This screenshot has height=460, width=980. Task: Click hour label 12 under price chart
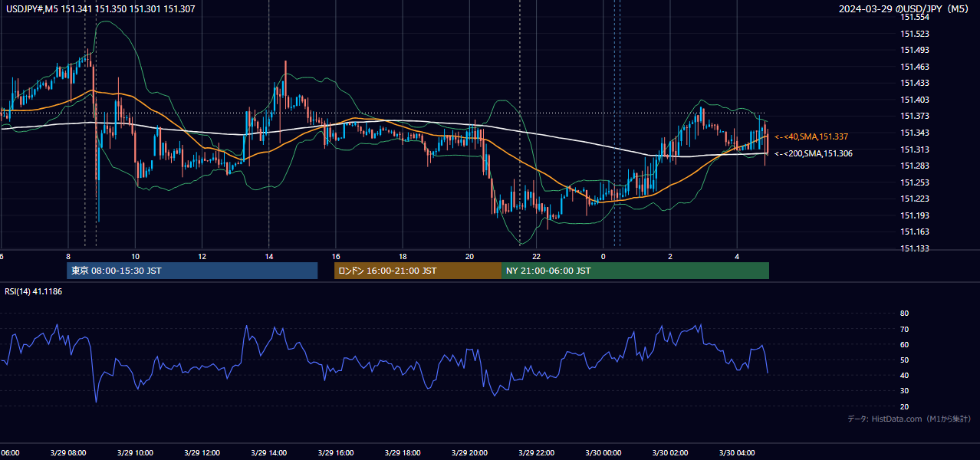[x=202, y=256]
